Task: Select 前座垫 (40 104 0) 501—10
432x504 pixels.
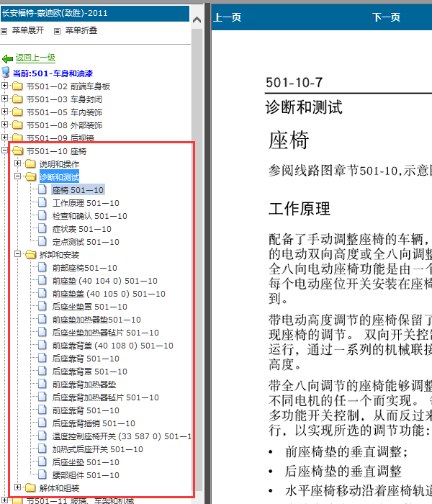Action: tap(105, 281)
